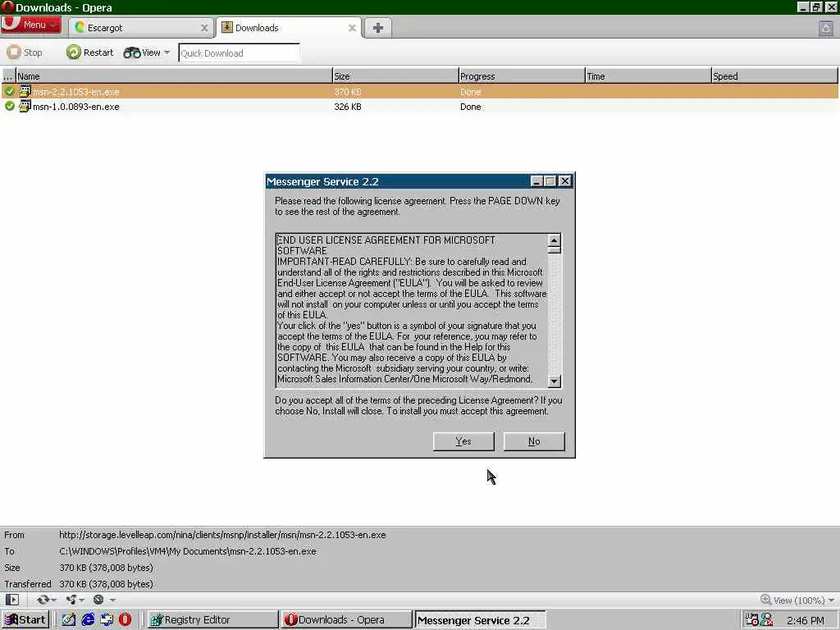Close the Escargot tab
Screen dimensions: 840x630
tap(204, 28)
